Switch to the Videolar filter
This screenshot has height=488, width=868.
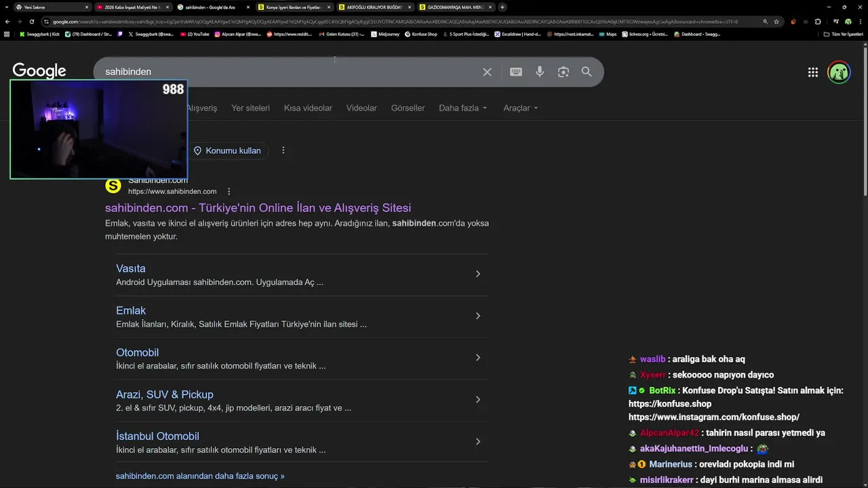[361, 108]
